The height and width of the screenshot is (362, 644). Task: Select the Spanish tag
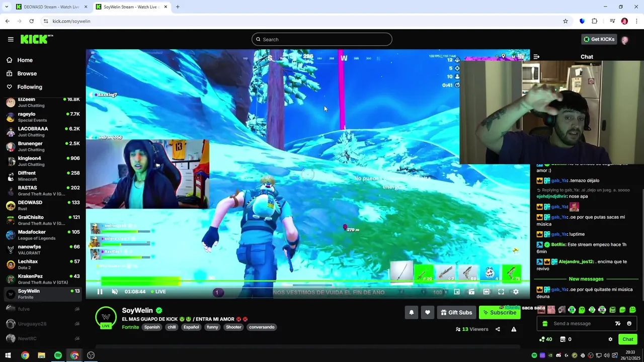click(x=151, y=327)
